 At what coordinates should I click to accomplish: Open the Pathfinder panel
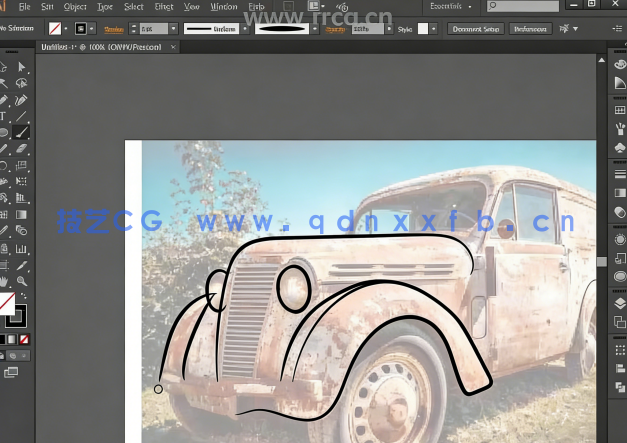[x=619, y=387]
